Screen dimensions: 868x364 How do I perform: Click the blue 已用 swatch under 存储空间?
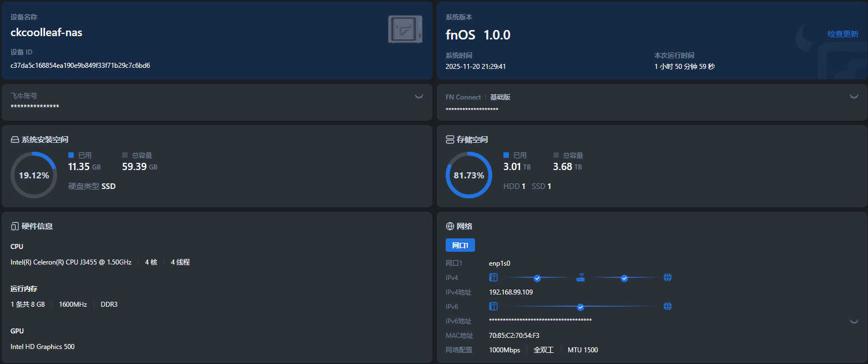pos(506,155)
